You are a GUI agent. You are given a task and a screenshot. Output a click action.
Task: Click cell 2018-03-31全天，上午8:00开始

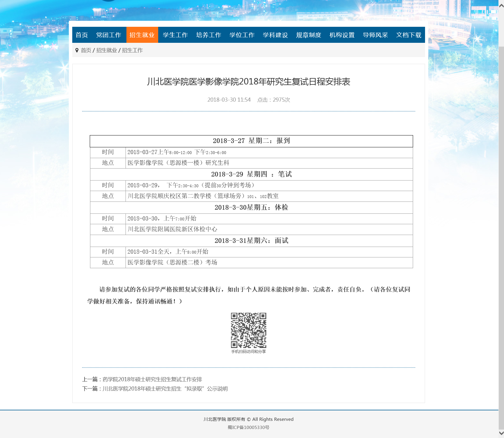pos(269,252)
